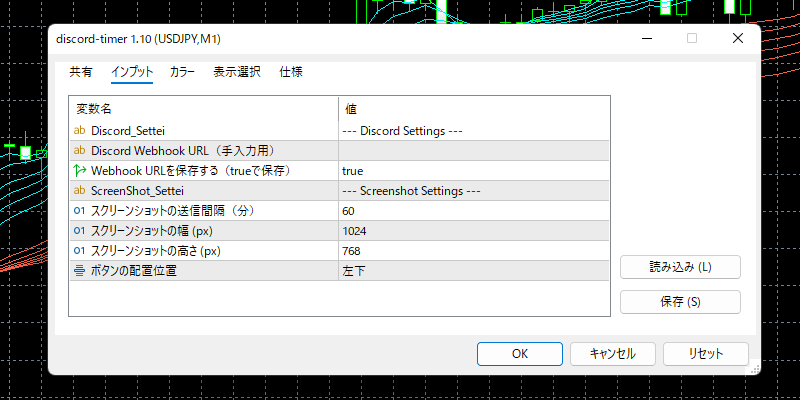The image size is (800, 400).
Task: Open the カラー tab
Action: coord(182,72)
